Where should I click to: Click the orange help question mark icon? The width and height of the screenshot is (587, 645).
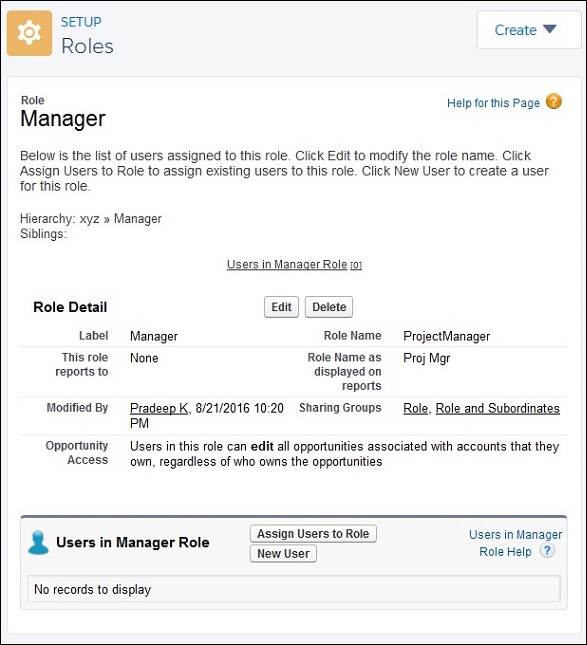(x=554, y=102)
